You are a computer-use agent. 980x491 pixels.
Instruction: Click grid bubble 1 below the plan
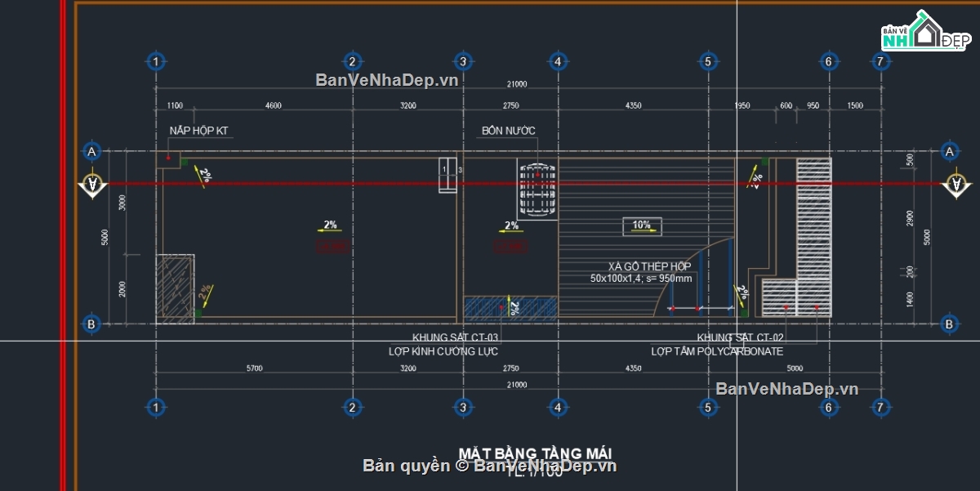coord(155,407)
